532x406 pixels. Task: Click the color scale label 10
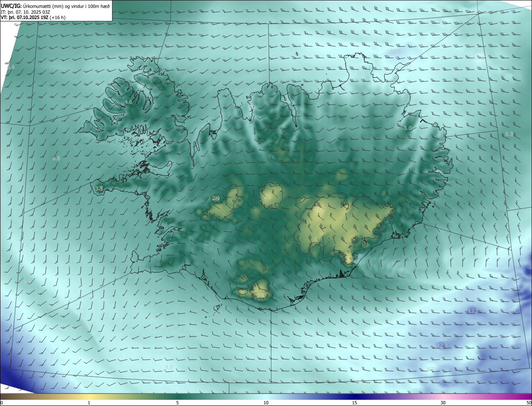[266, 403]
